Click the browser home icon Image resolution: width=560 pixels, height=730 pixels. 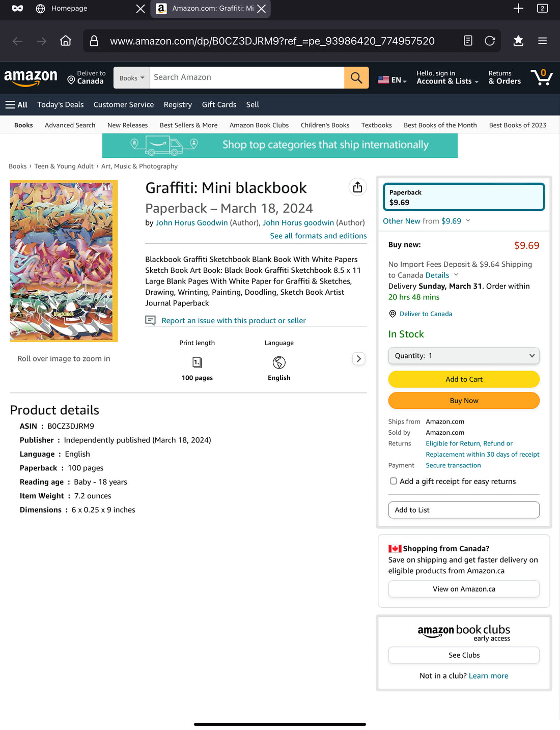[65, 41]
